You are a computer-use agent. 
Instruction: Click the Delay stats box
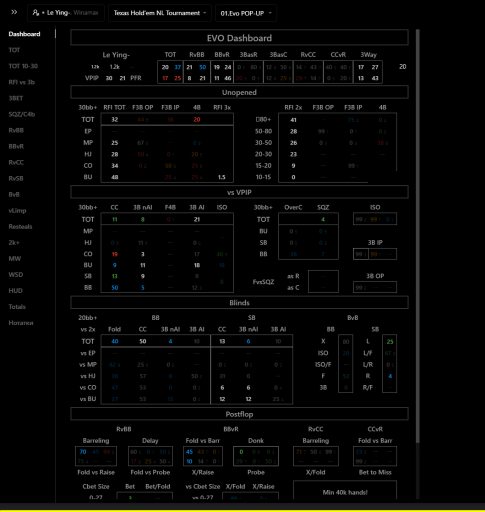pyautogui.click(x=150, y=456)
